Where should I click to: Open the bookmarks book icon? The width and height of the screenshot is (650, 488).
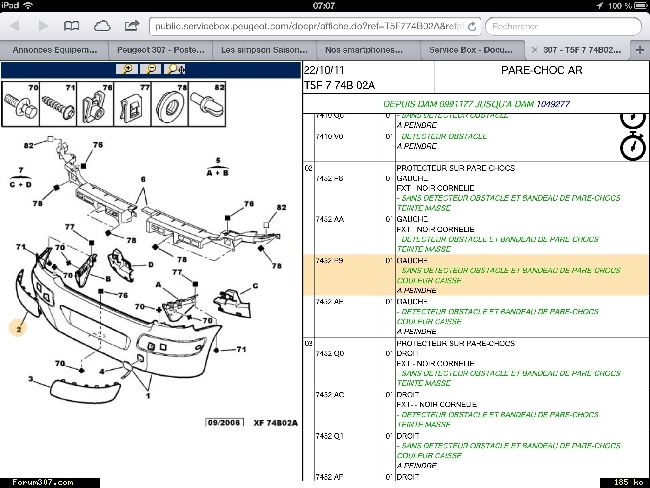click(x=71, y=26)
